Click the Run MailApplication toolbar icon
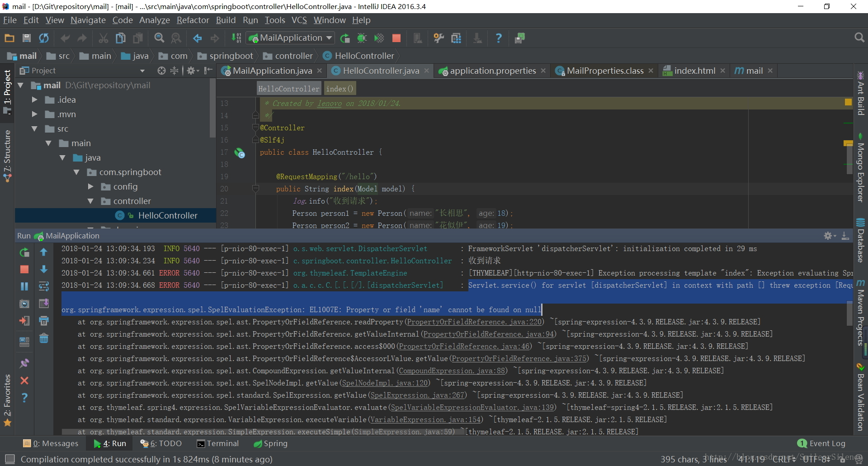The height and width of the screenshot is (466, 868). (345, 38)
